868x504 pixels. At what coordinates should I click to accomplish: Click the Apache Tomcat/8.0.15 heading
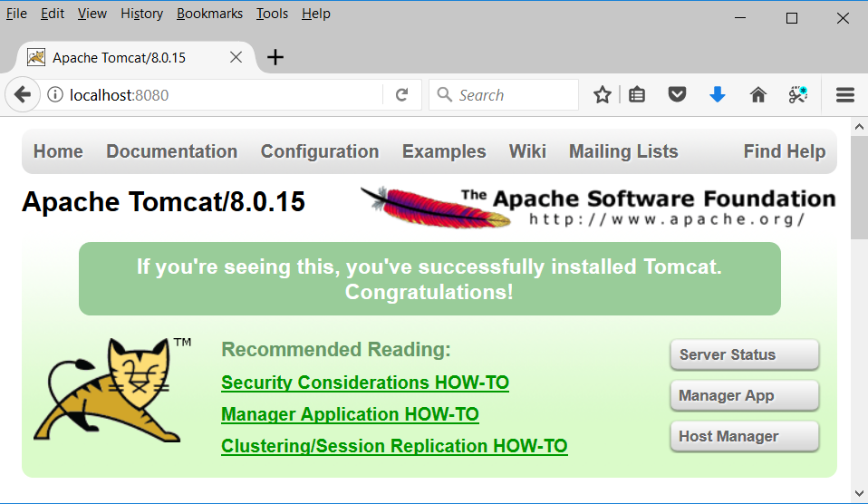pyautogui.click(x=163, y=201)
